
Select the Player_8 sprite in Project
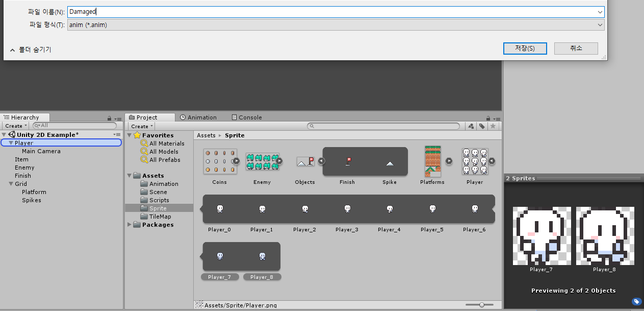(x=262, y=256)
